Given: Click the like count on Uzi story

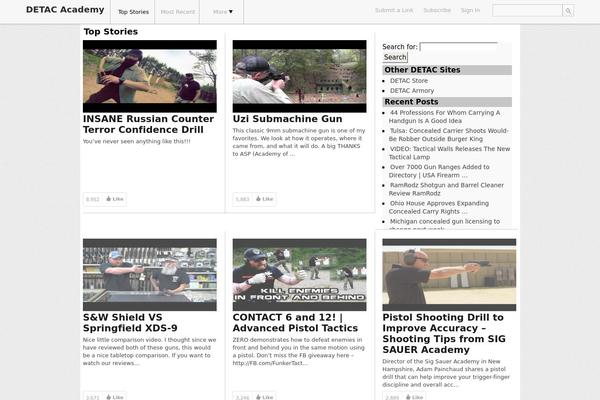Looking at the screenshot, I should point(243,199).
